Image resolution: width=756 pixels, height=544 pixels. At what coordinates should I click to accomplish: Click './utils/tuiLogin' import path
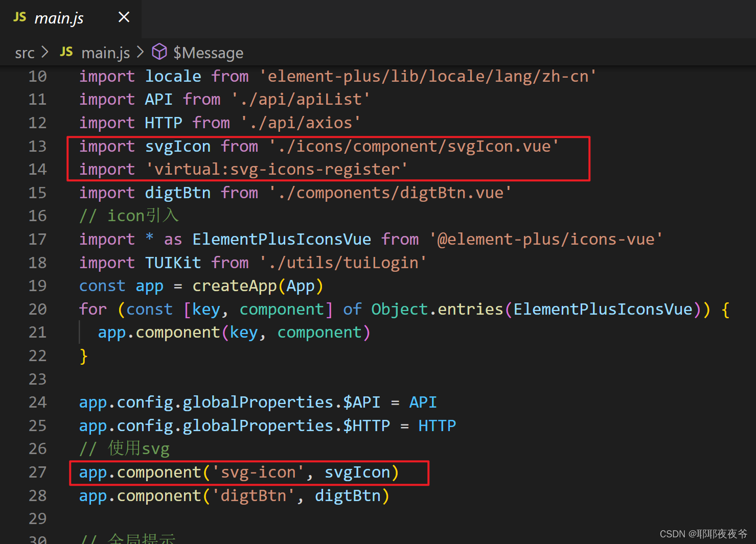(343, 263)
